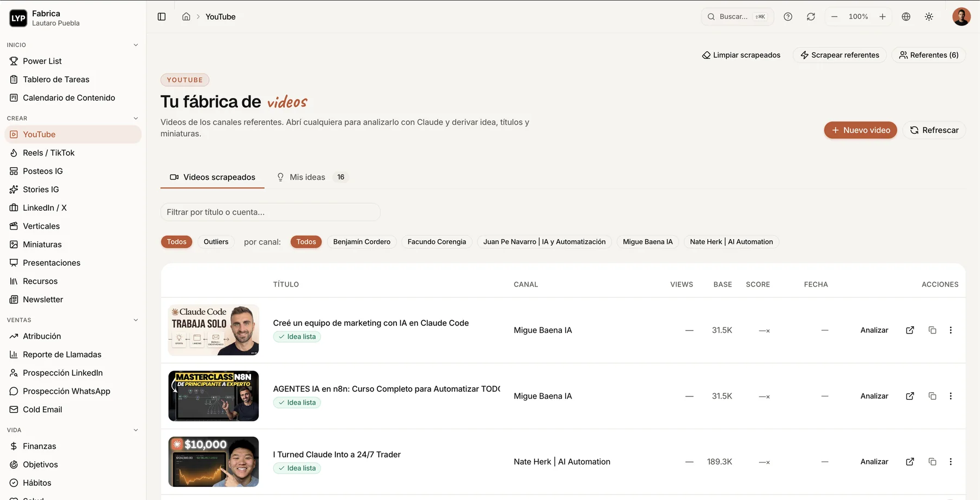The height and width of the screenshot is (500, 980).
Task: Go to Reels / TikTok section
Action: [73, 153]
